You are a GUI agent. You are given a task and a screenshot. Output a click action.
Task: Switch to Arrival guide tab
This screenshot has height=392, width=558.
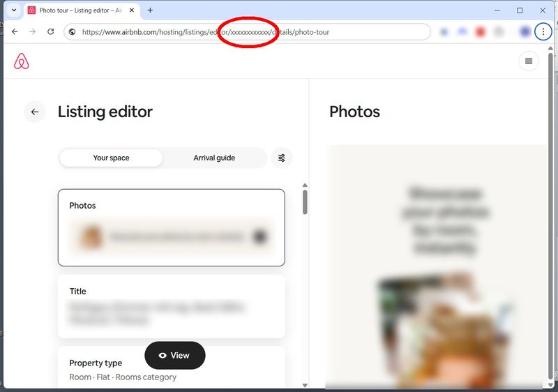(214, 158)
